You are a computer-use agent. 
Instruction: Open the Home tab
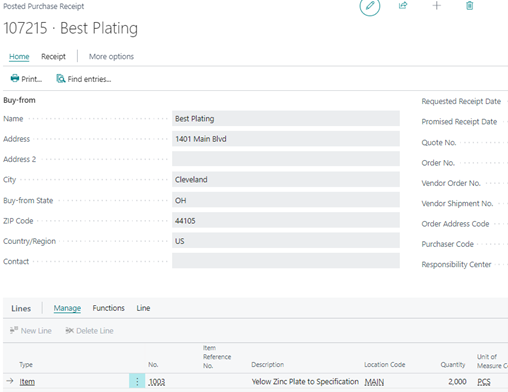pos(19,56)
